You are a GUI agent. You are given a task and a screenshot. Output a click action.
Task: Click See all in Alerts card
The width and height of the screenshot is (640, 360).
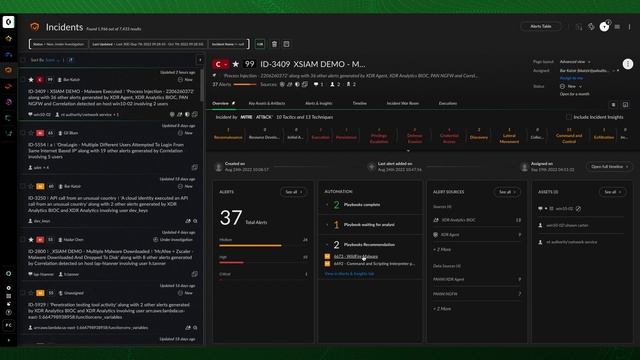click(x=293, y=192)
